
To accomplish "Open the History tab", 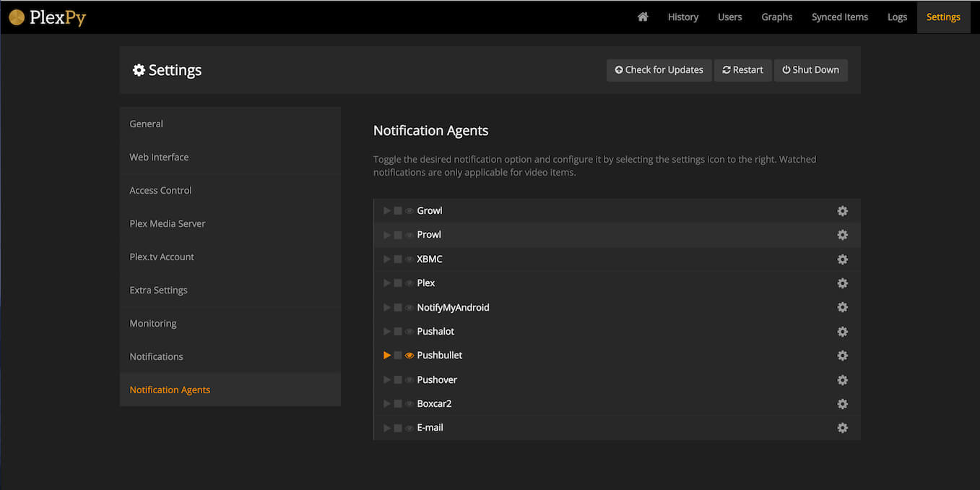I will coord(682,17).
